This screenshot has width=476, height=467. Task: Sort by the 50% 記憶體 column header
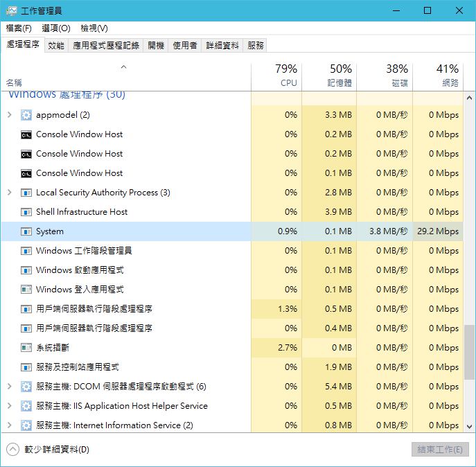point(329,76)
